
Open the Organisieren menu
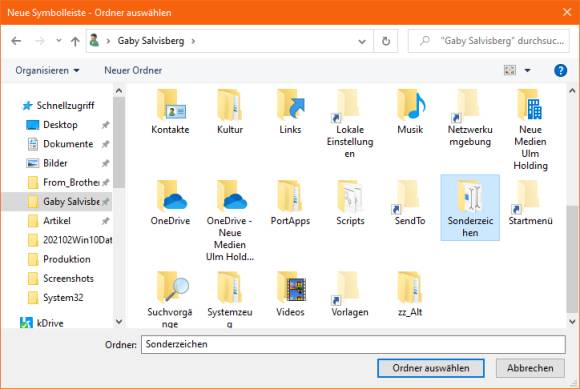(x=47, y=70)
